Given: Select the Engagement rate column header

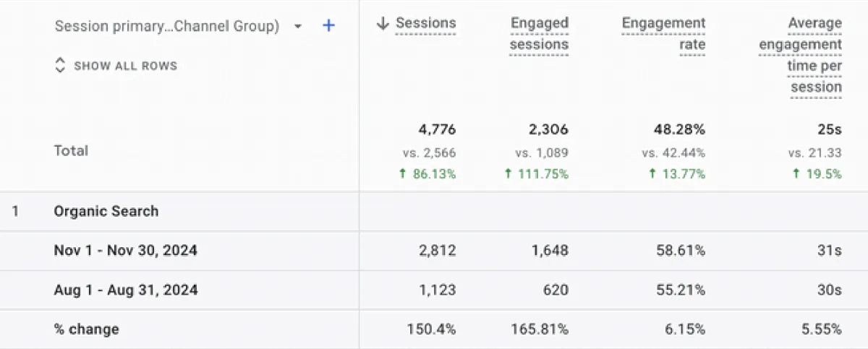Looking at the screenshot, I should (663, 34).
